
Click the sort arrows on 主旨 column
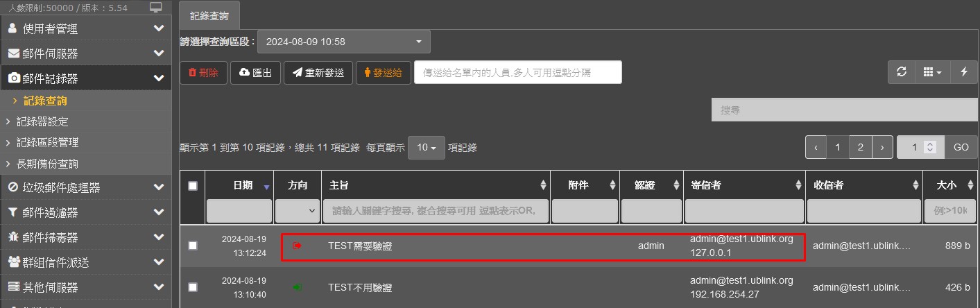543,185
